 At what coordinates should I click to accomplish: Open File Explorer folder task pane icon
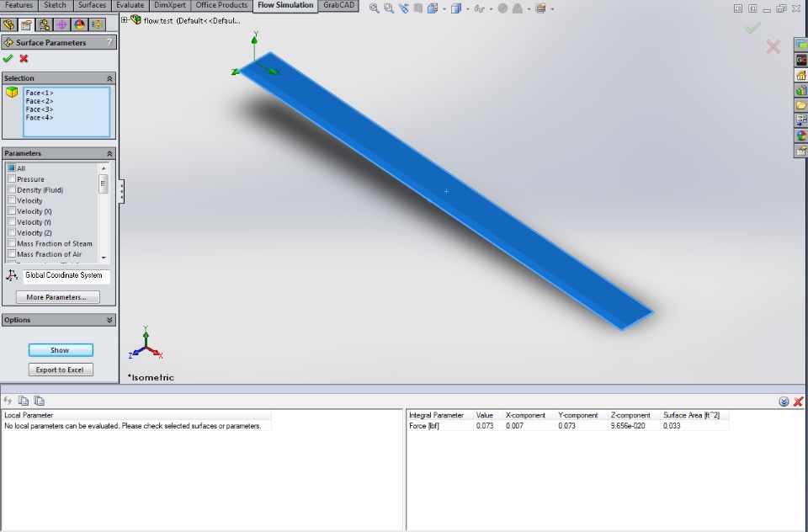tap(801, 105)
